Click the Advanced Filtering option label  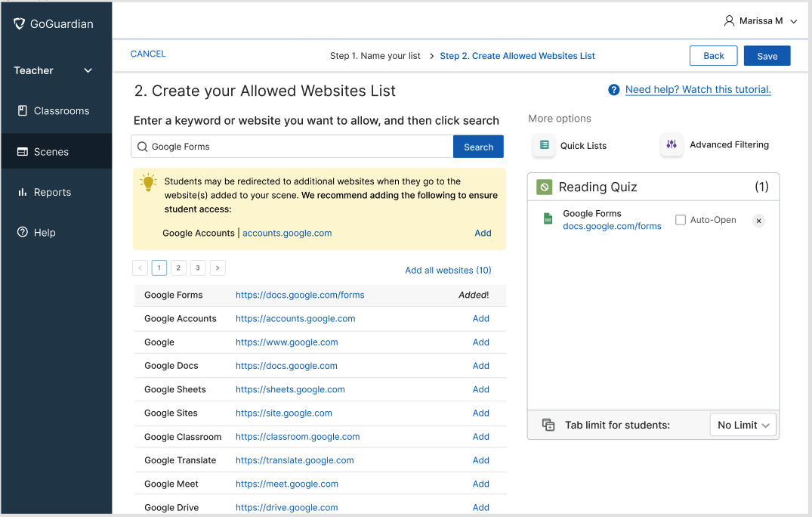(729, 144)
